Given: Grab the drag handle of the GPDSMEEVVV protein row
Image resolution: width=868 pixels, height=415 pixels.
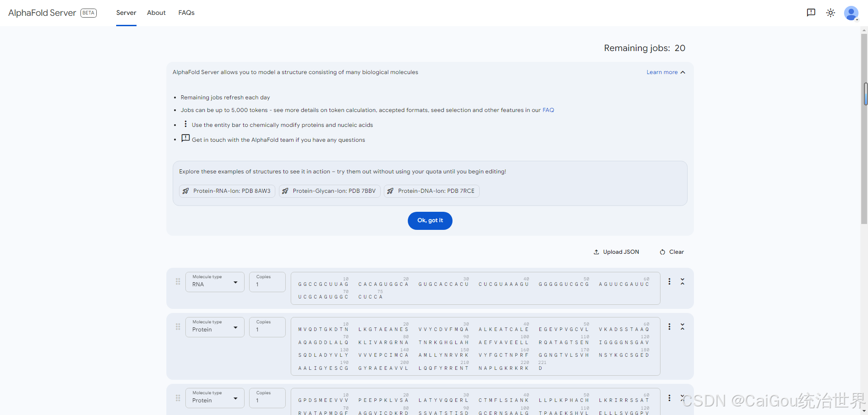Looking at the screenshot, I should click(178, 398).
